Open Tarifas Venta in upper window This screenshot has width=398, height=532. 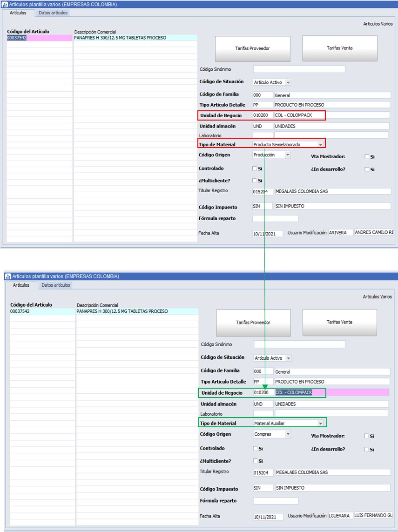pos(340,48)
